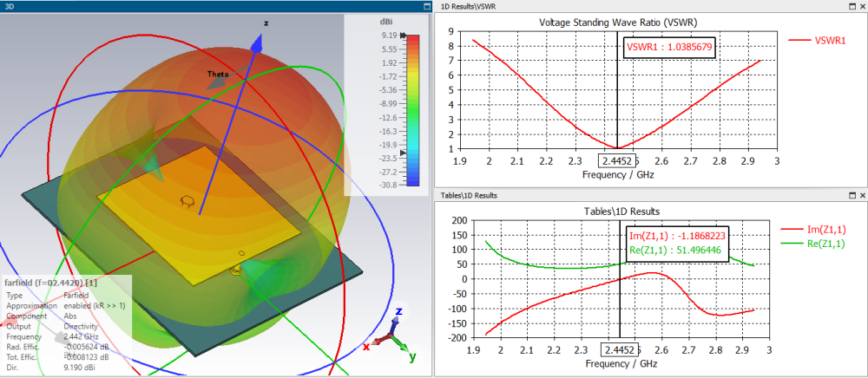Maximize the 1D Results\VSWR window

click(x=852, y=6)
